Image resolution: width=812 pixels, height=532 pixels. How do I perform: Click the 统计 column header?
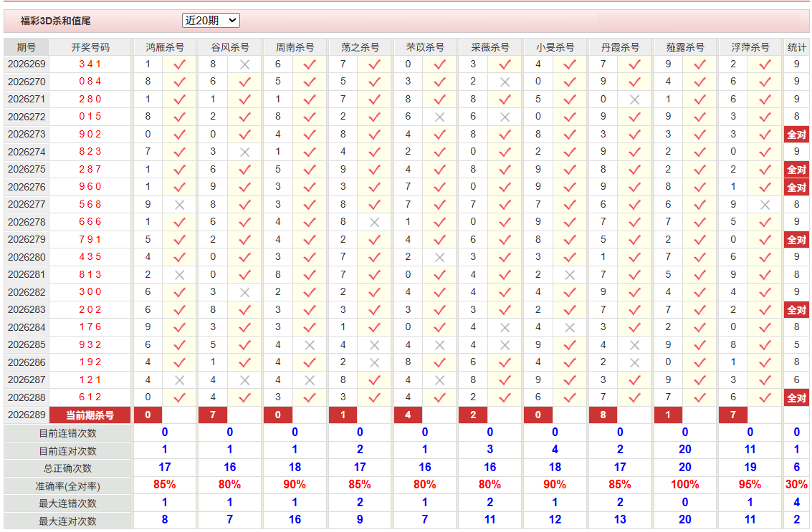(x=796, y=47)
